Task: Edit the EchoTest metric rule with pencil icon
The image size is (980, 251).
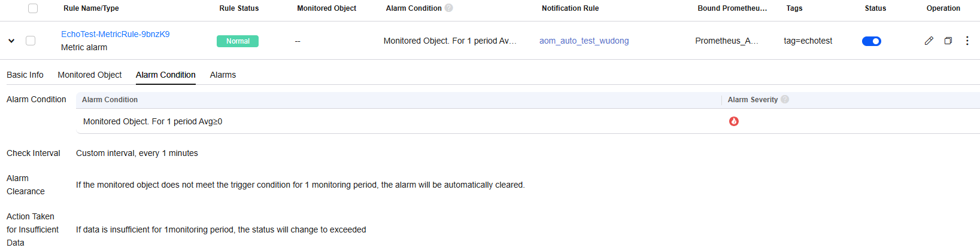Action: (x=929, y=41)
